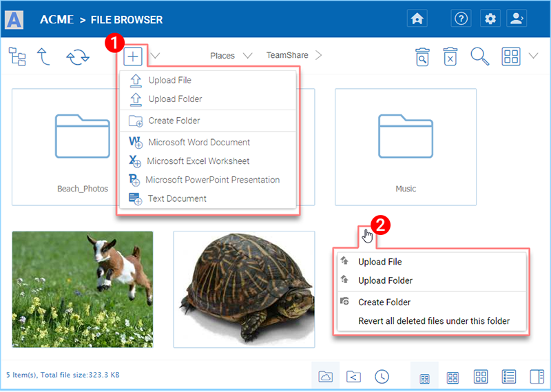Image resolution: width=551 pixels, height=392 pixels.
Task: Choose Create Folder in plus menu
Action: (x=174, y=121)
